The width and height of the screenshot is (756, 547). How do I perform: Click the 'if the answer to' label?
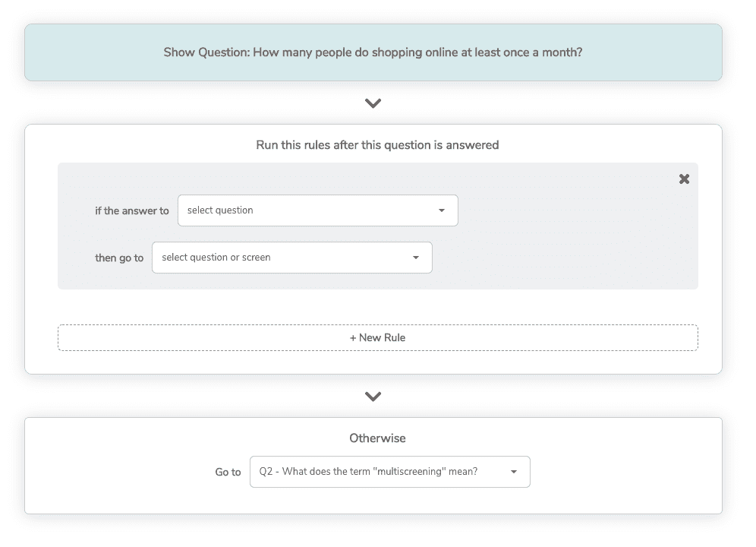tap(131, 210)
